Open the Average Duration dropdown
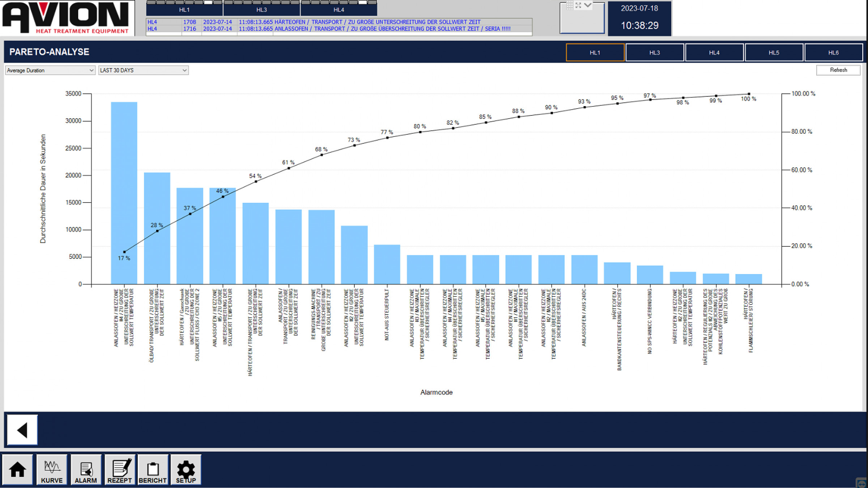 click(50, 70)
